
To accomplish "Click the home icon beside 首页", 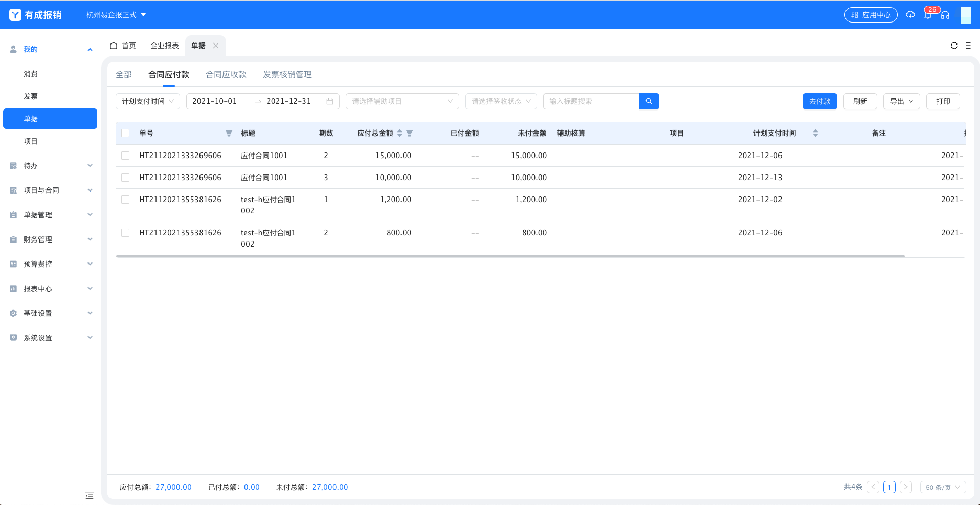I will 114,46.
